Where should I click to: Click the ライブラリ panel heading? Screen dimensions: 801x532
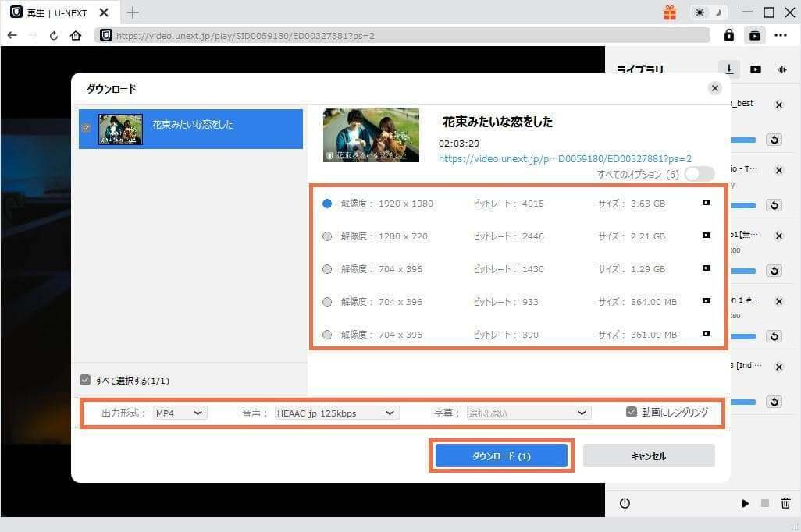click(x=640, y=69)
